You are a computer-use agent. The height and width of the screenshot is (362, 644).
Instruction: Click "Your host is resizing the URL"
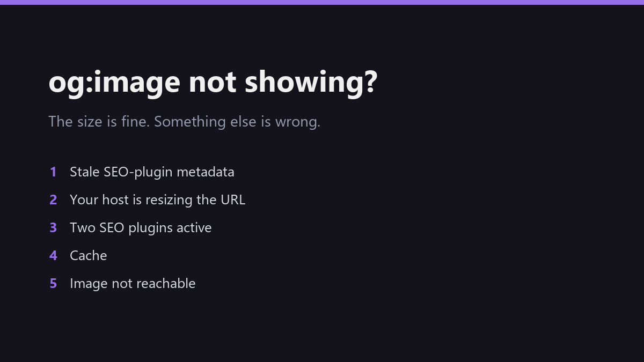pos(157,200)
